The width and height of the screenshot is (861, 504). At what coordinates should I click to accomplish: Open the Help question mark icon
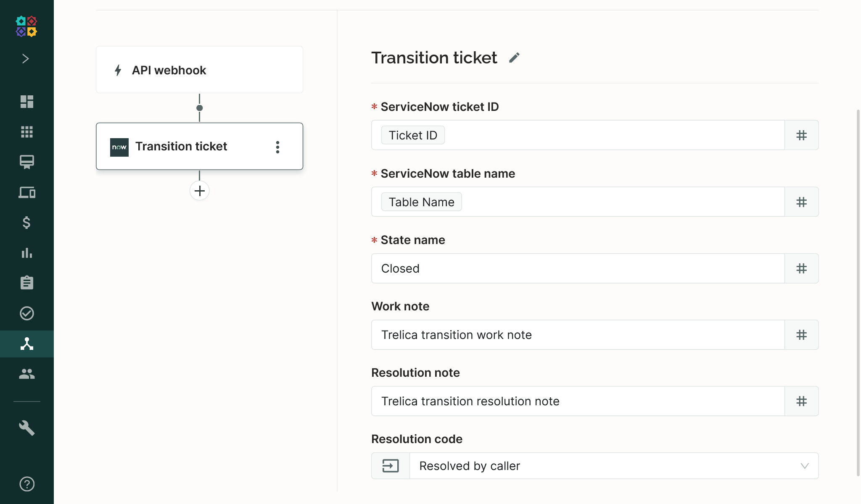coord(27,484)
